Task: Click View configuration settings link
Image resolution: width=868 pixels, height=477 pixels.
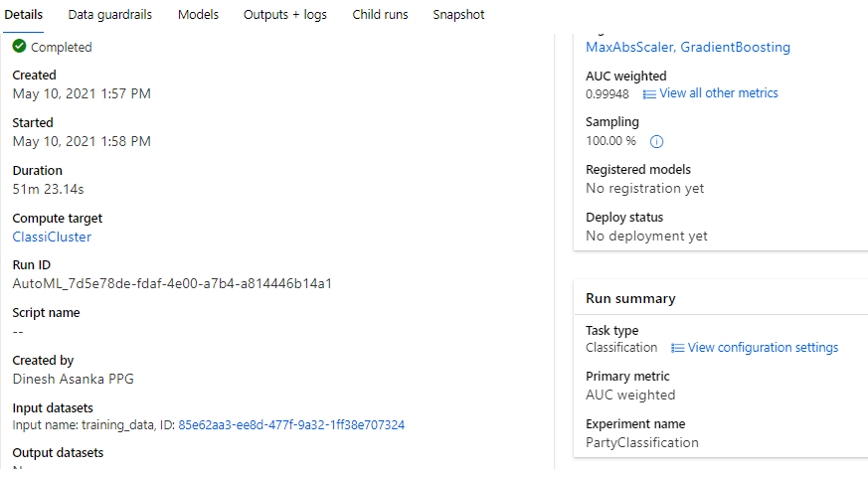Action: click(763, 348)
